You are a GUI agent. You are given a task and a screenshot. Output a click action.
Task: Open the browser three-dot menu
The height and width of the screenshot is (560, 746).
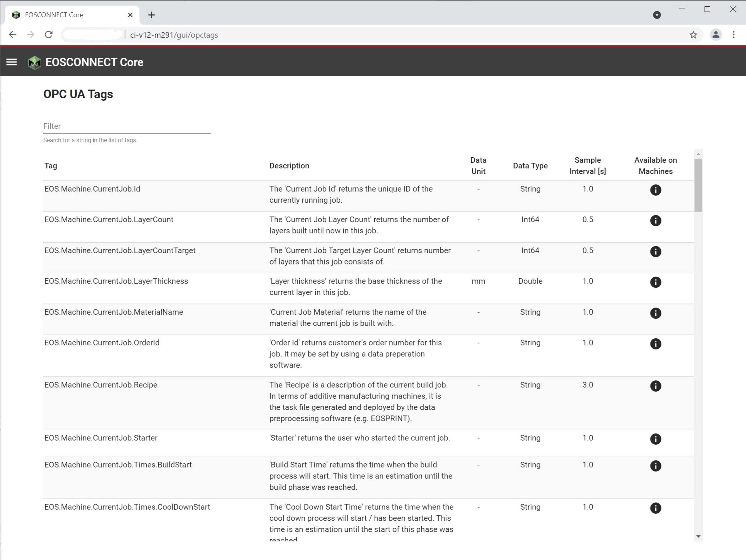(734, 35)
